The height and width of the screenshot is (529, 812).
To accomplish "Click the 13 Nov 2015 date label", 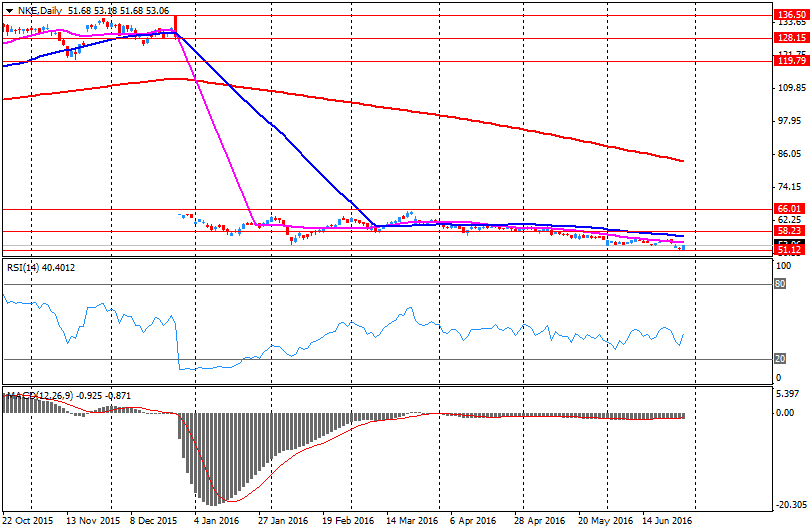I will point(93,520).
